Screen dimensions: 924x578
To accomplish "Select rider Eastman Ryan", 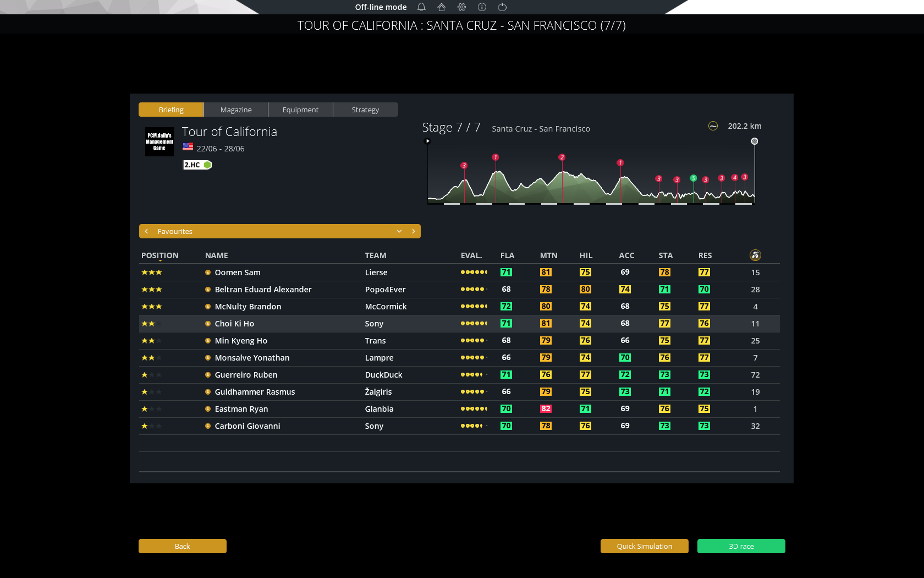I will (241, 409).
